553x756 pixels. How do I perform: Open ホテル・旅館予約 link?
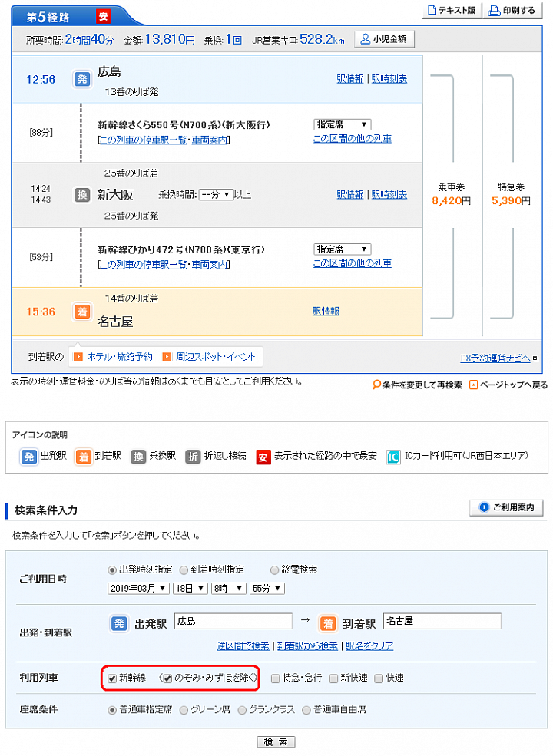pos(120,357)
